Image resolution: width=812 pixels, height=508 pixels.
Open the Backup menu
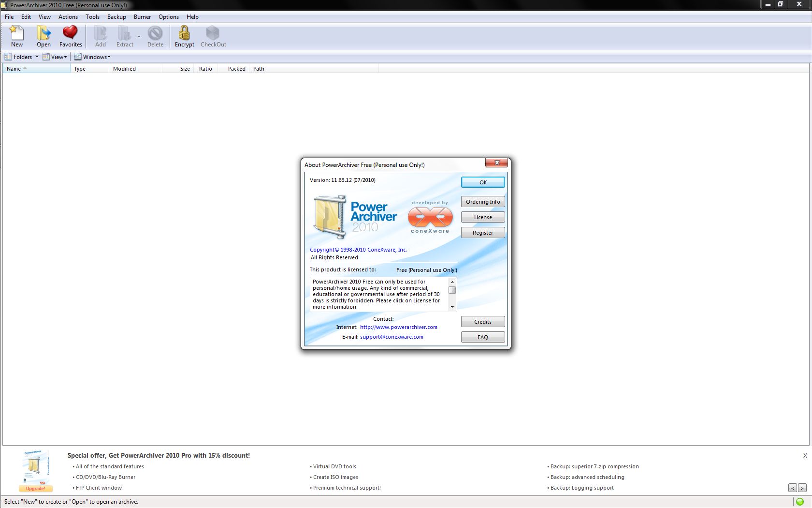(116, 17)
